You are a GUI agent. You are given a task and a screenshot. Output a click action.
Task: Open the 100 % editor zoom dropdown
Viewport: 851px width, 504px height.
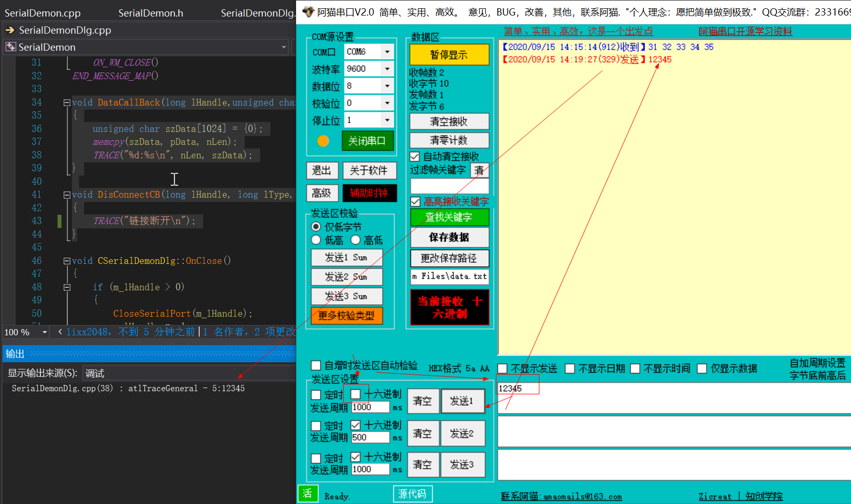click(45, 332)
